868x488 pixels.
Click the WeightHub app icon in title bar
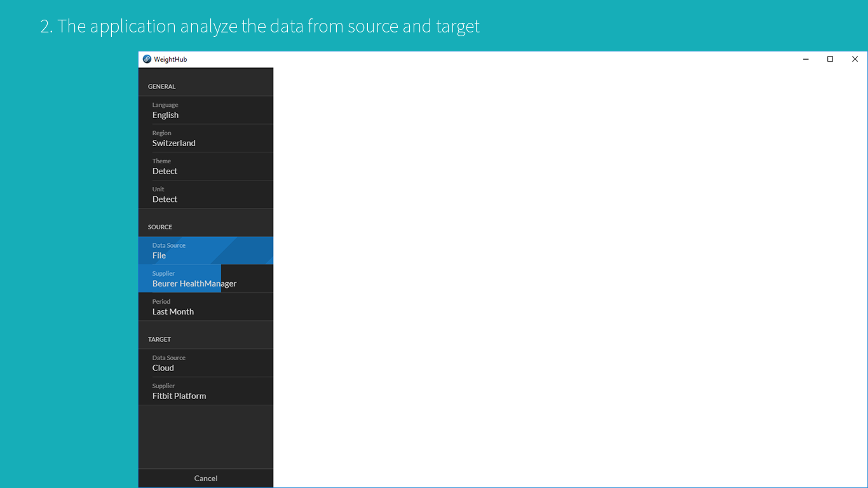click(147, 59)
